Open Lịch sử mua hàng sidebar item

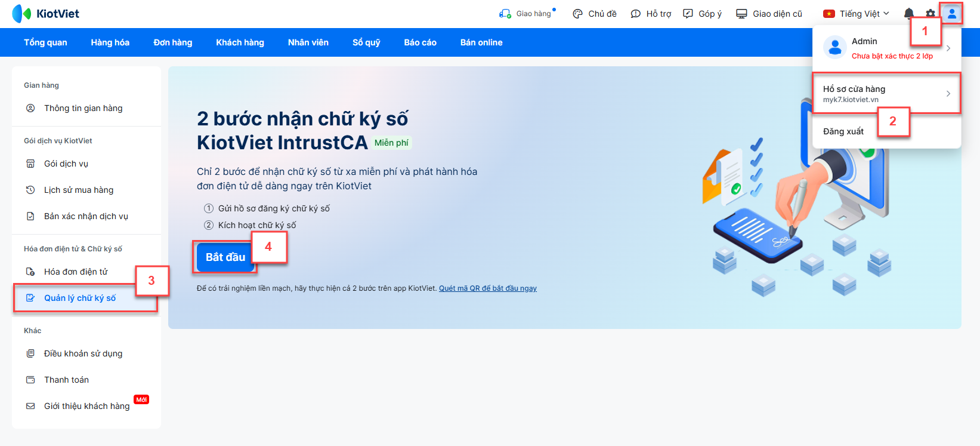[86, 190]
